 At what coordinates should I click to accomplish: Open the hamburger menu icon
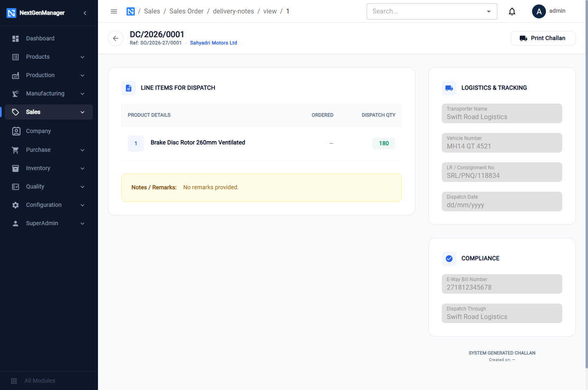114,11
